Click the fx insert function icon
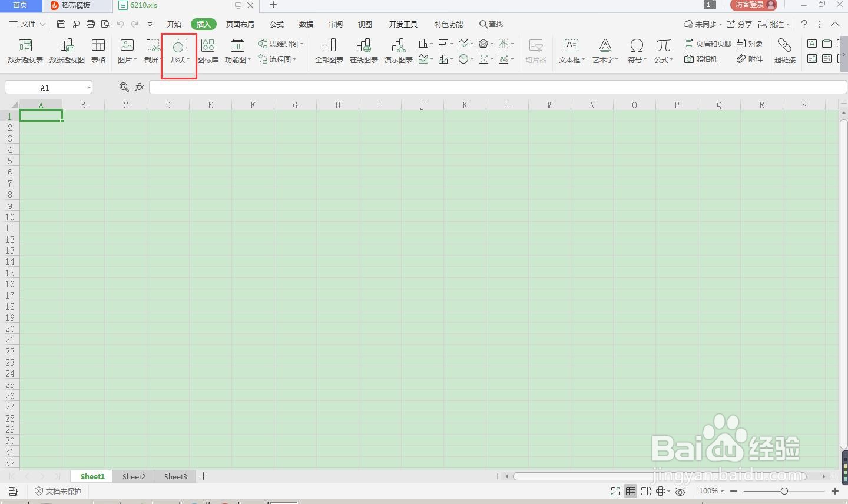Screen dimensions: 848x504 point(140,87)
